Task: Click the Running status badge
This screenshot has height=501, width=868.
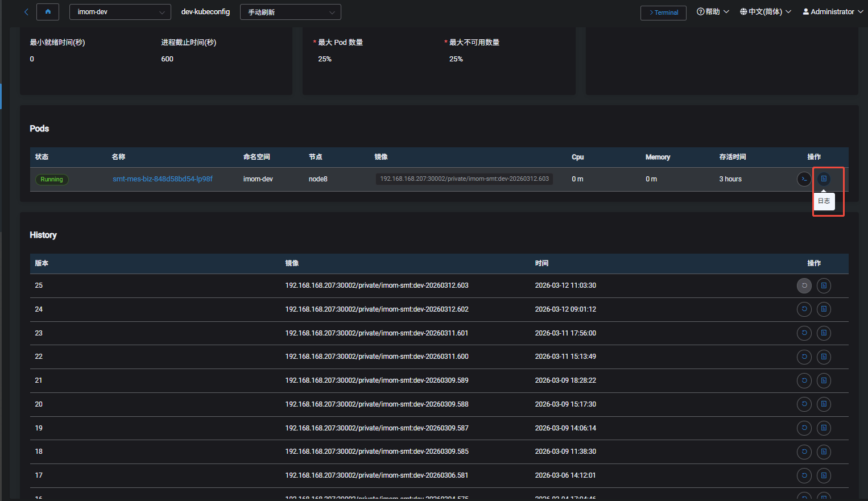Action: point(52,180)
